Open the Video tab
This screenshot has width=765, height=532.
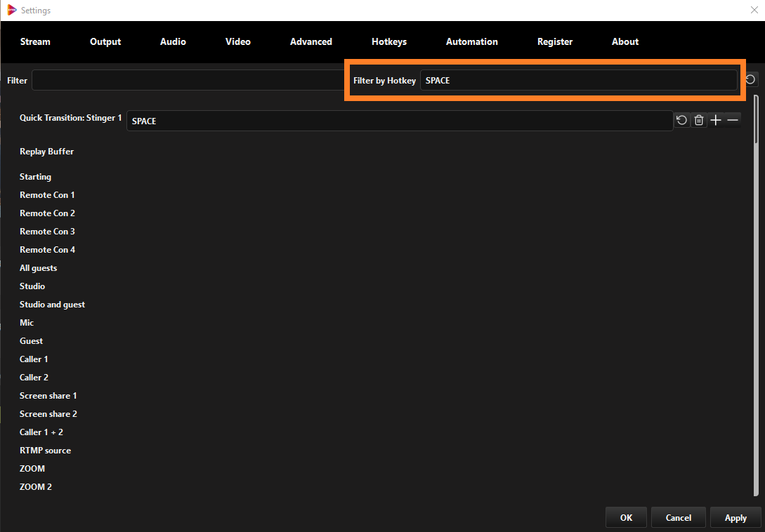coord(238,41)
